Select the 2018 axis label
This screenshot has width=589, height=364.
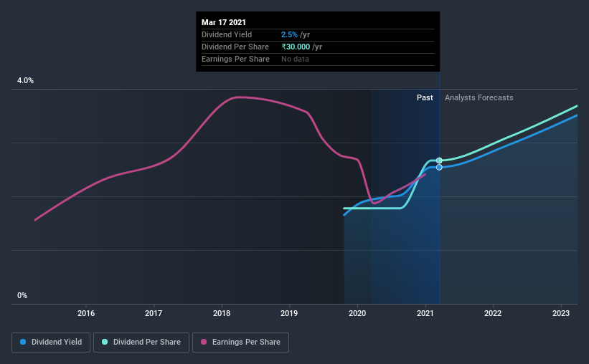coord(222,313)
